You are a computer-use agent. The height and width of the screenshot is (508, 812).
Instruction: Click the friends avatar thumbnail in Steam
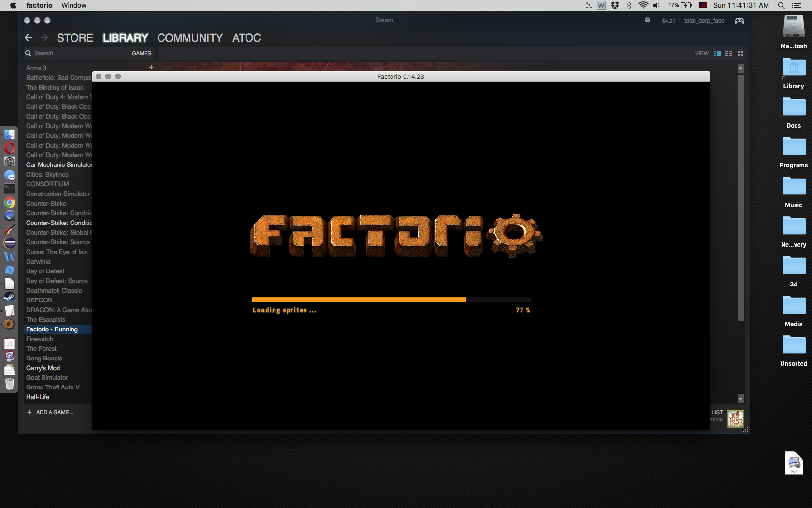pyautogui.click(x=736, y=419)
